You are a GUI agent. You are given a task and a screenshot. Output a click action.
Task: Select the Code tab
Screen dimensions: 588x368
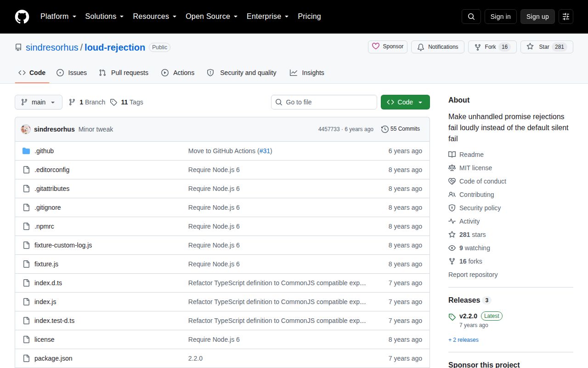pos(32,73)
